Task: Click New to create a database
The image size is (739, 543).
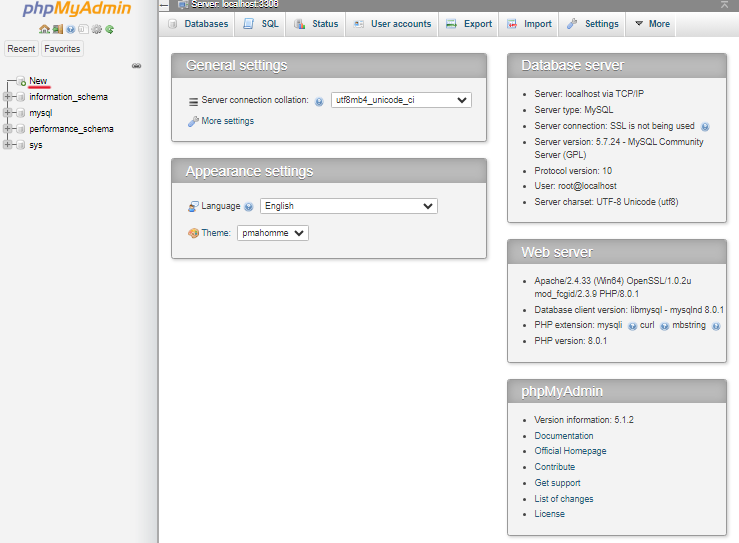Action: click(38, 81)
